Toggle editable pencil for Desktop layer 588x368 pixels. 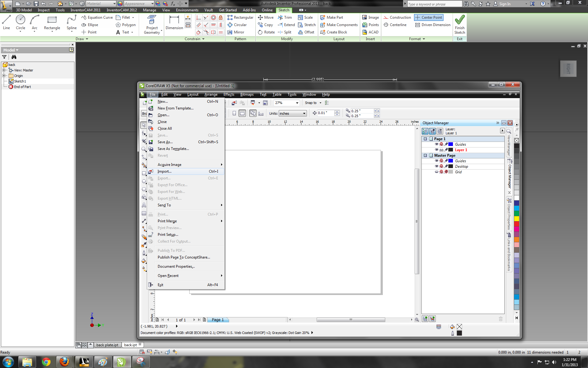point(446,166)
